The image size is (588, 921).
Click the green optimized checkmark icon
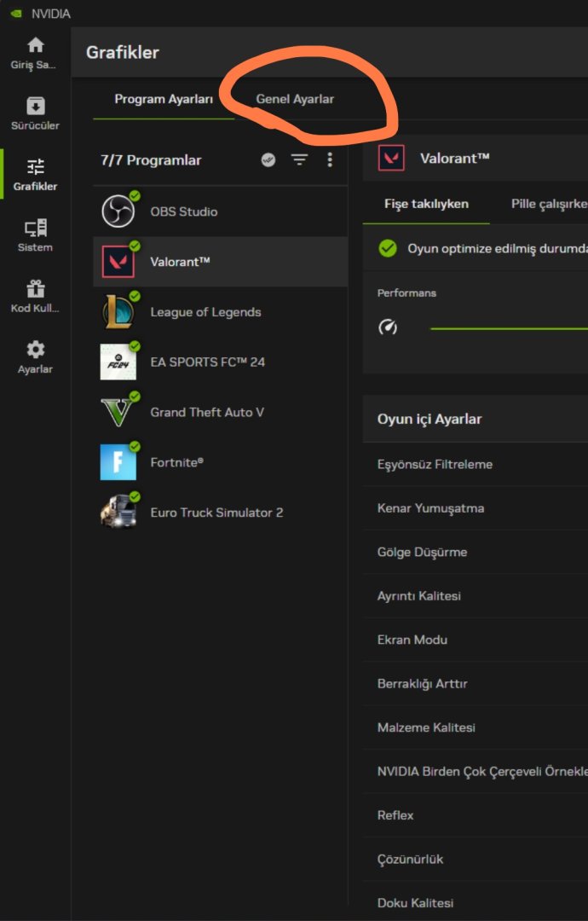tap(387, 248)
